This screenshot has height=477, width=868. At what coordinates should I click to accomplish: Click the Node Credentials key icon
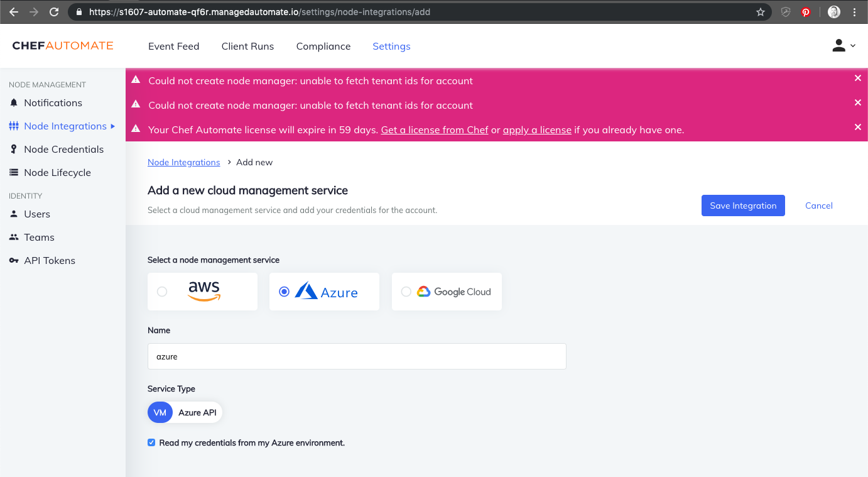coord(14,149)
